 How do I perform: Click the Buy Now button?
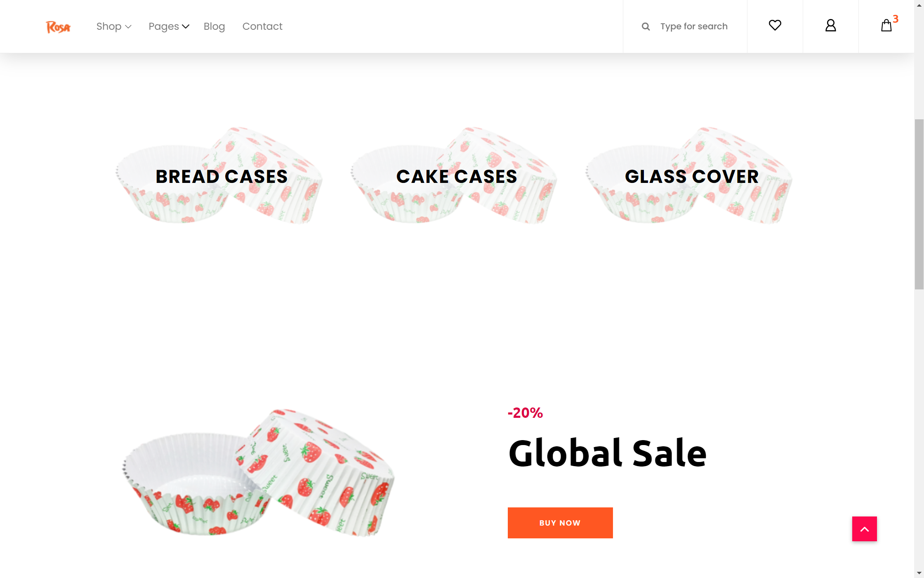pos(560,523)
